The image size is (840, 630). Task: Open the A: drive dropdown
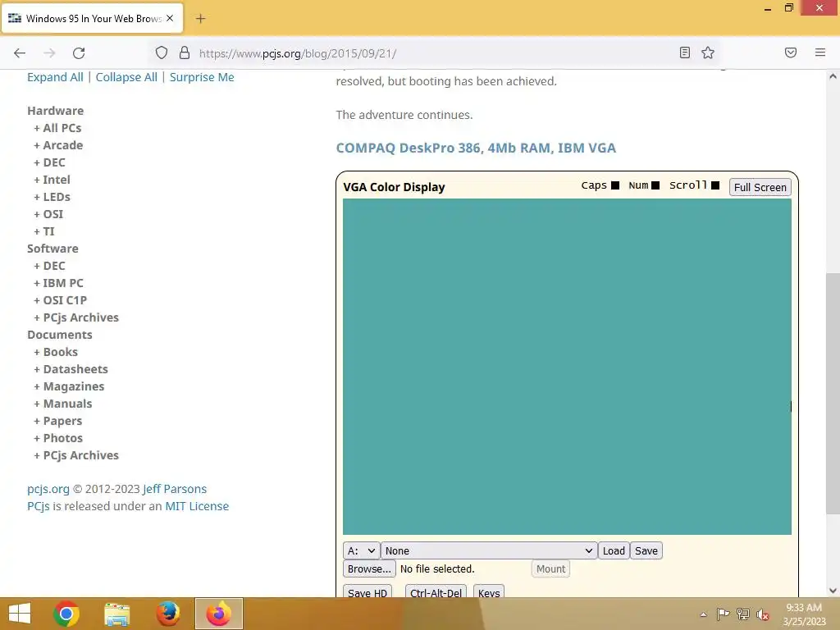tap(362, 550)
